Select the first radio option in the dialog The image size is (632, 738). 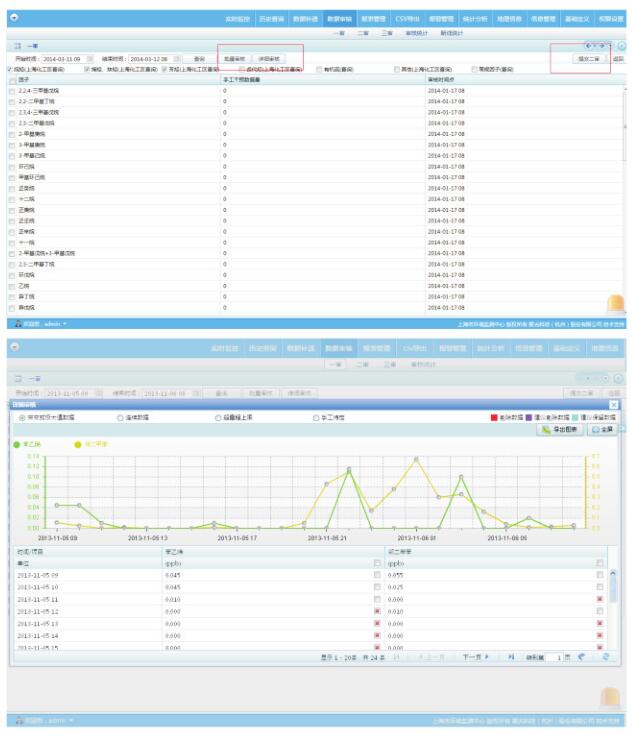coord(22,418)
